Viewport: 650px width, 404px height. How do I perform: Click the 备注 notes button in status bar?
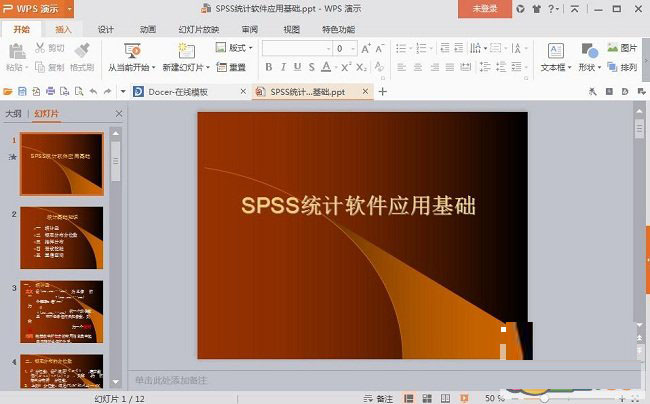point(381,397)
